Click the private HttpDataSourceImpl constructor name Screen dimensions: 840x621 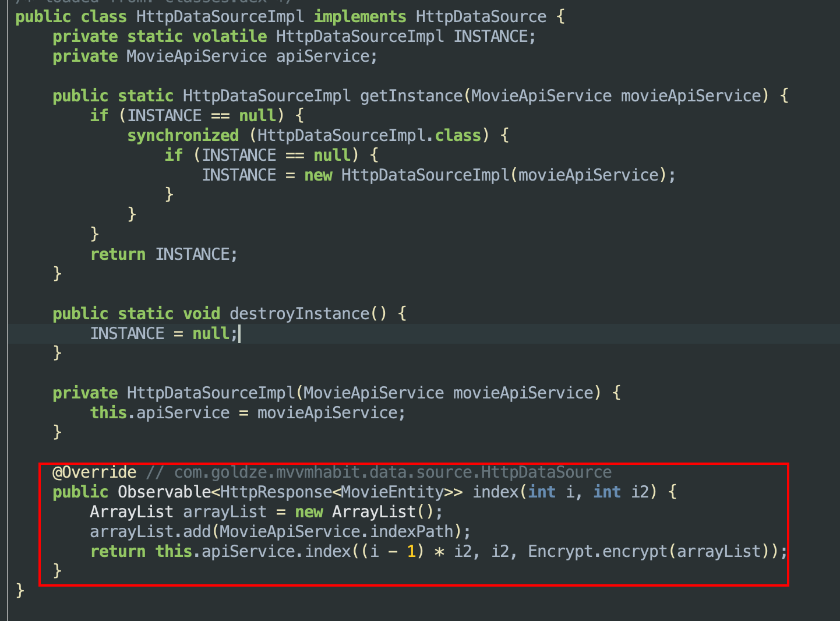211,393
